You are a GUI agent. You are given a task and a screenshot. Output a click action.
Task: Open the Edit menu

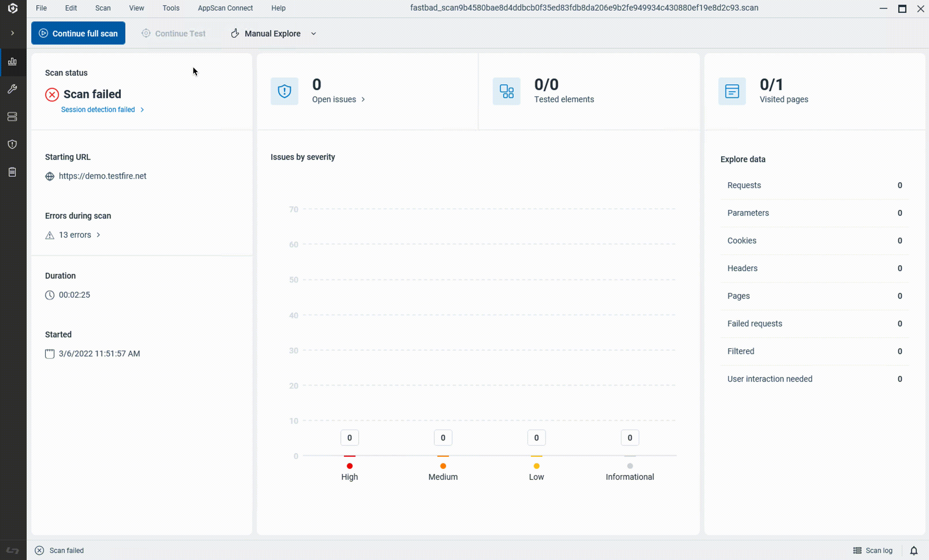point(71,8)
